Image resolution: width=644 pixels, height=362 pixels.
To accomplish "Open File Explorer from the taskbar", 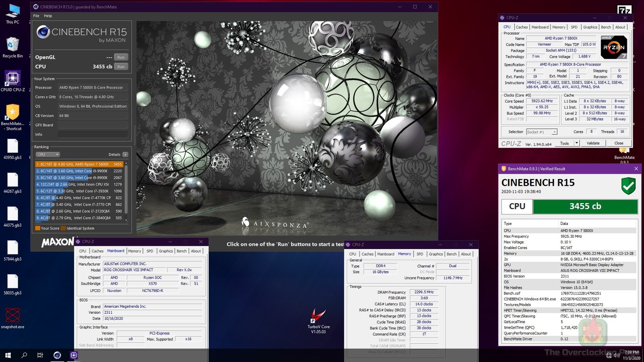I will (x=39, y=355).
